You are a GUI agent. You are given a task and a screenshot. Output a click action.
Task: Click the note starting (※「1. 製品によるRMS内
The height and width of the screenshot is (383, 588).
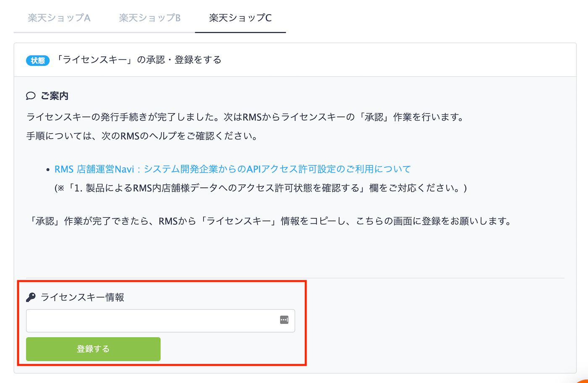(261, 188)
